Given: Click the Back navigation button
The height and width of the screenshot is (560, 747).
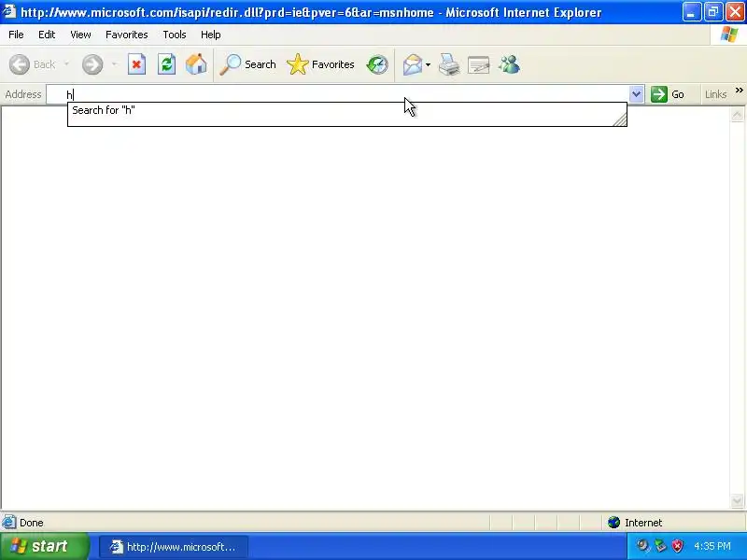Looking at the screenshot, I should 33,64.
